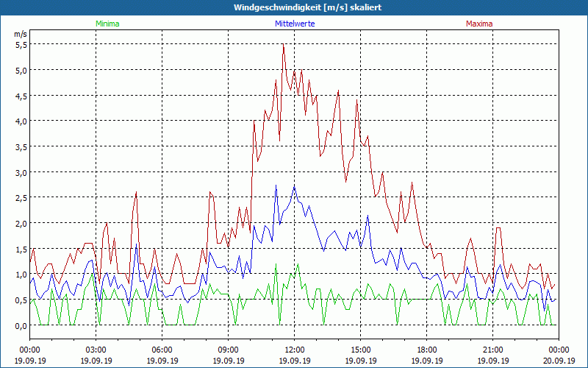Click the 19.09.19 date under 21:00
588x368 pixels.
[492, 361]
